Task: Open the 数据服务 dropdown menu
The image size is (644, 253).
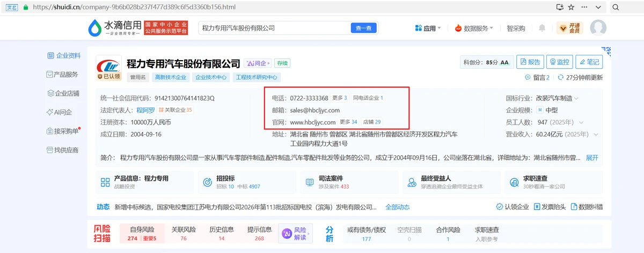Action: 474,28
